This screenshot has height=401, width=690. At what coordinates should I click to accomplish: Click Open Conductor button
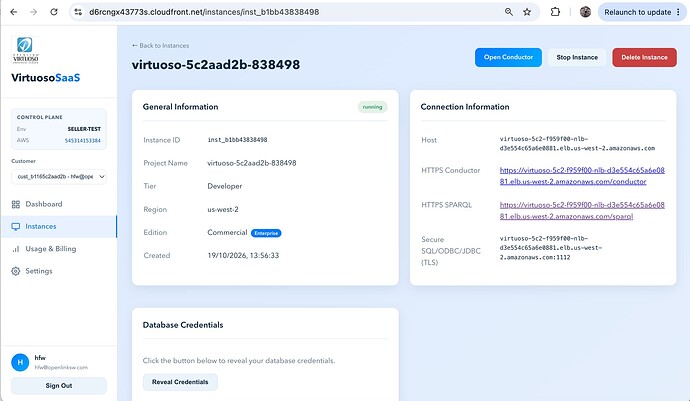pyautogui.click(x=508, y=57)
